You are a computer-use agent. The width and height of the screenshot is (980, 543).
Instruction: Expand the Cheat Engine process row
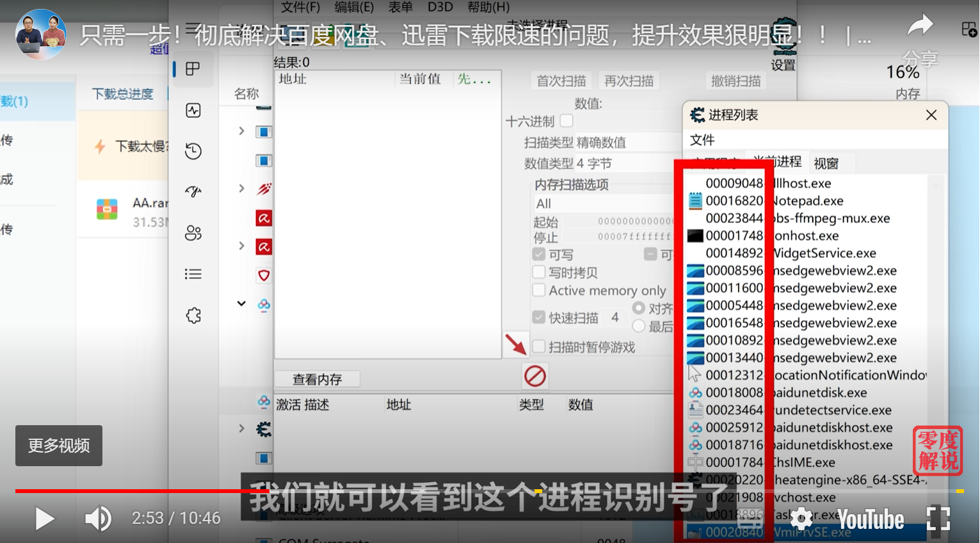pyautogui.click(x=241, y=428)
